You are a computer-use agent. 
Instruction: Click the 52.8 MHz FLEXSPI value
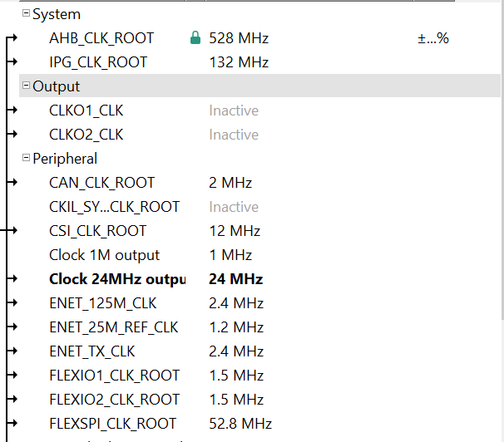[240, 424]
